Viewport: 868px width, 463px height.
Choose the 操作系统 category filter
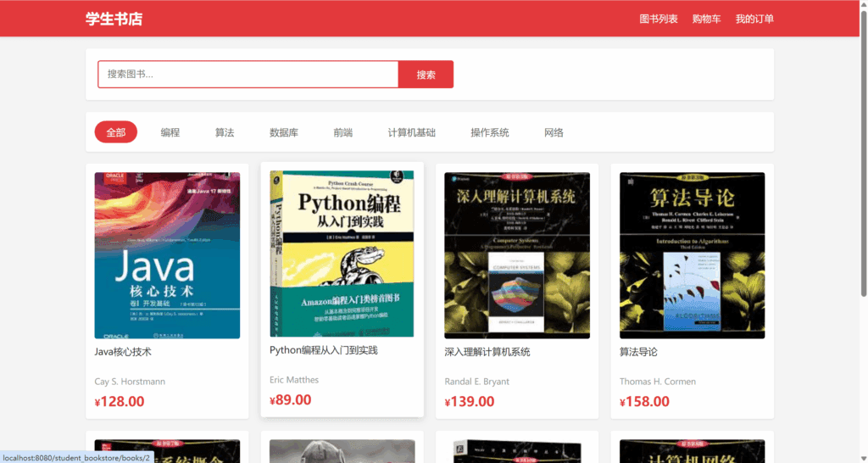(x=490, y=132)
